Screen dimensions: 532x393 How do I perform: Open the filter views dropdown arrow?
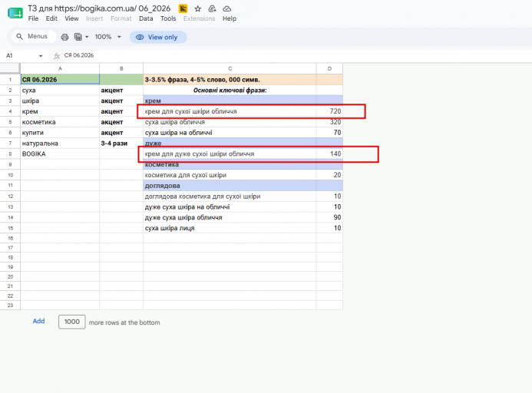point(87,37)
